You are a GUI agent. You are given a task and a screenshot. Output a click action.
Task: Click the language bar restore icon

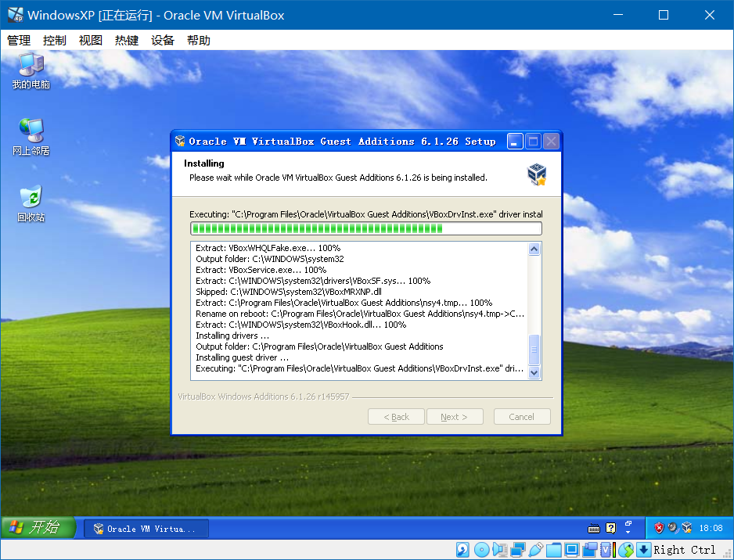coord(628,523)
